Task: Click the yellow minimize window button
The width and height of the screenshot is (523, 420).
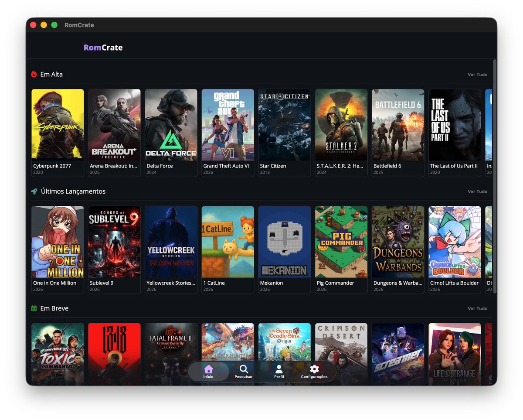Action: (x=44, y=25)
